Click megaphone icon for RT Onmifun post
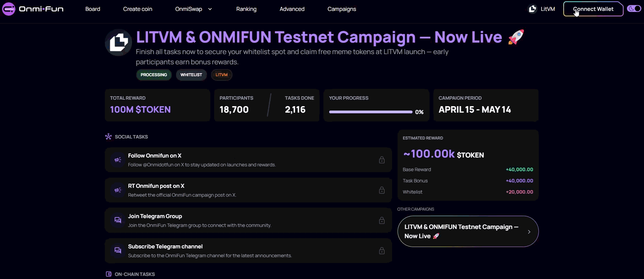This screenshot has width=644, height=279. point(118,190)
